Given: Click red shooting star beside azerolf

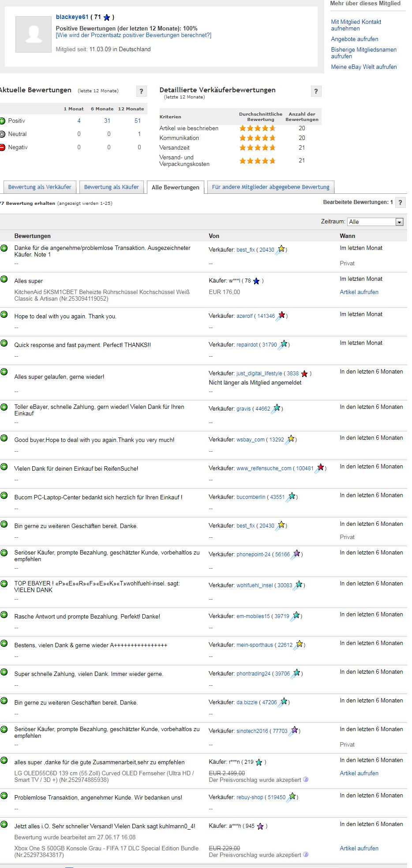Looking at the screenshot, I should pos(281,316).
